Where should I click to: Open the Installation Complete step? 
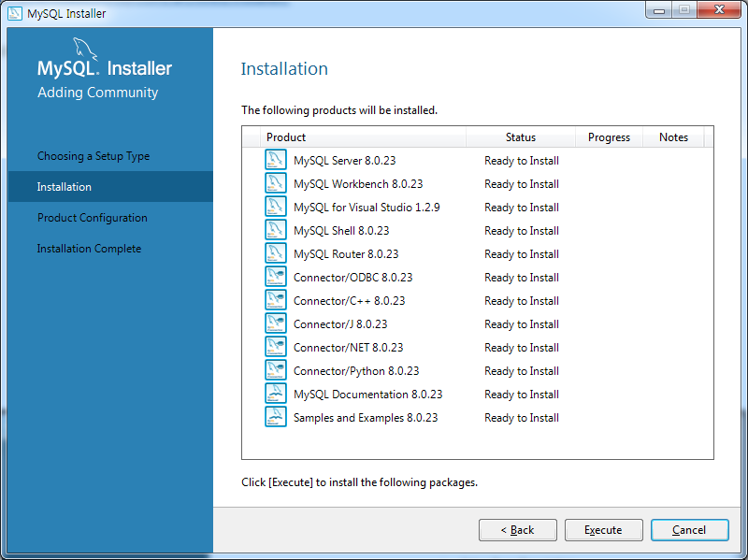(89, 249)
